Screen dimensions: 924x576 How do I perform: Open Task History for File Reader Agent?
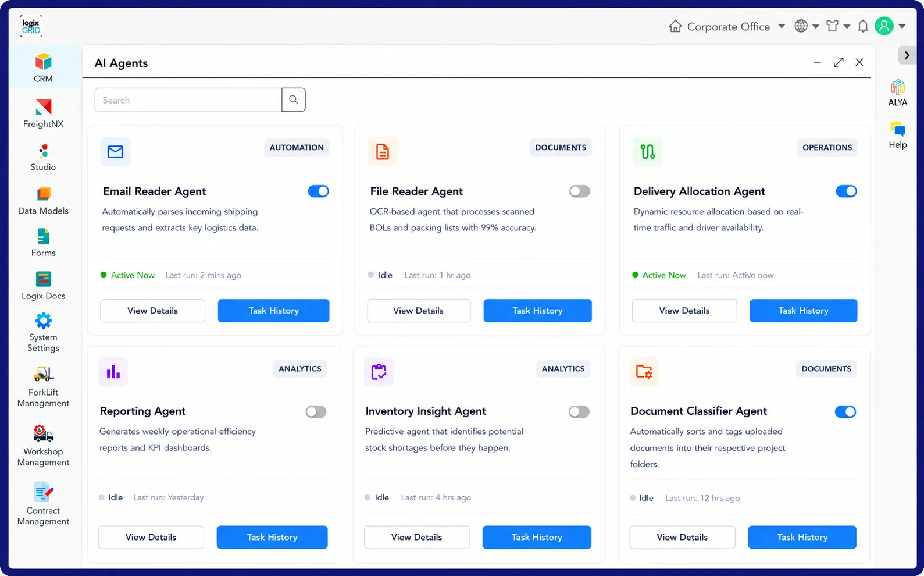point(538,311)
